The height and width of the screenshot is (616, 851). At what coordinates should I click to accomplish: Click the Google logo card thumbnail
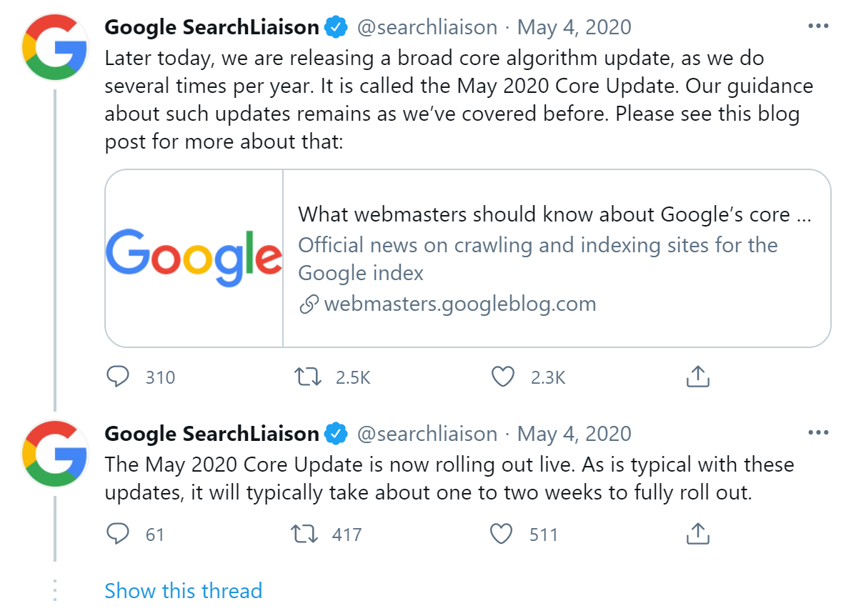194,259
